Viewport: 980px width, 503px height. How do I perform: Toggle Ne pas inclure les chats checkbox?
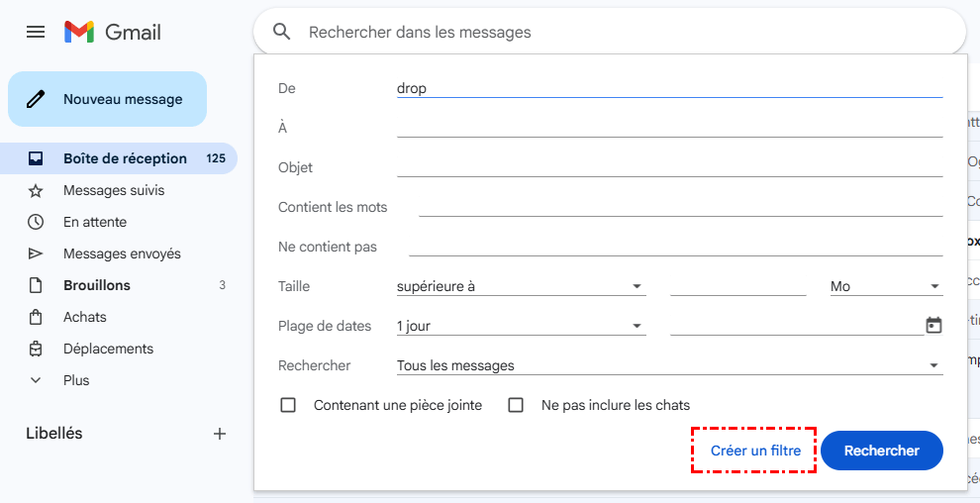point(516,405)
